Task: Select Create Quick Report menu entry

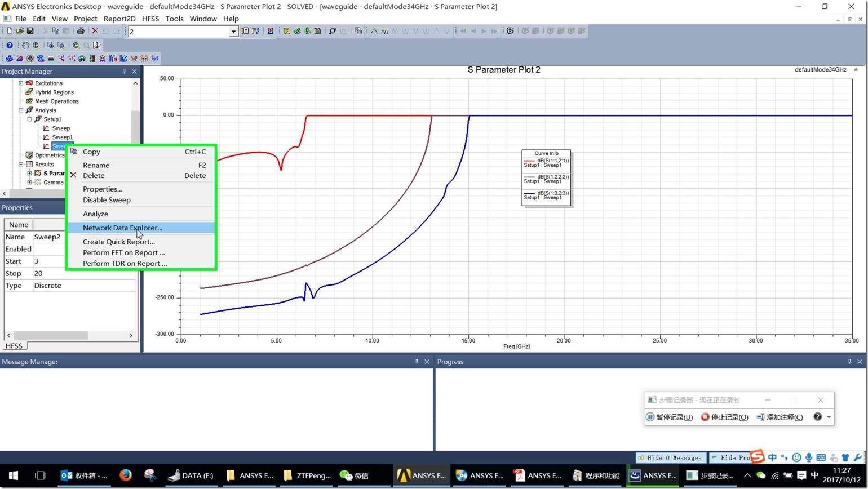Action: pos(141,242)
